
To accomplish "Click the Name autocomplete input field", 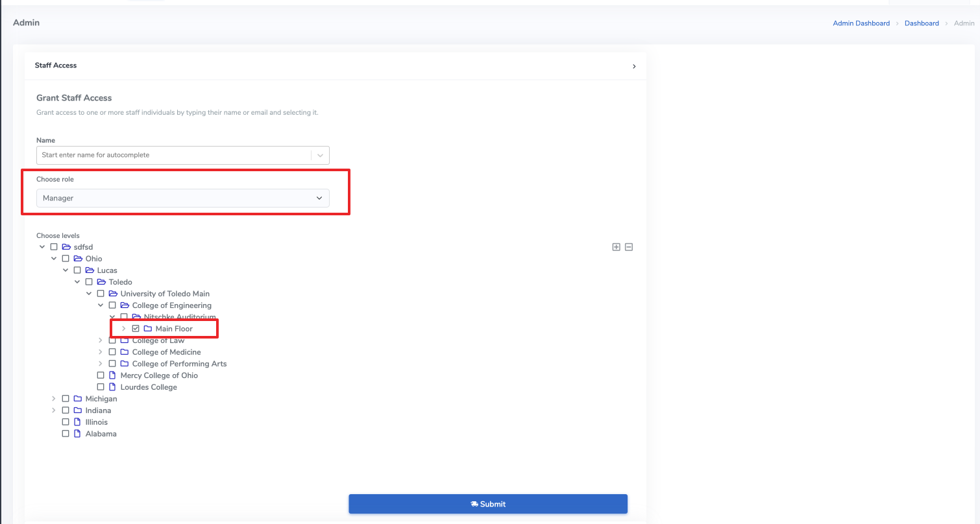I will point(174,155).
